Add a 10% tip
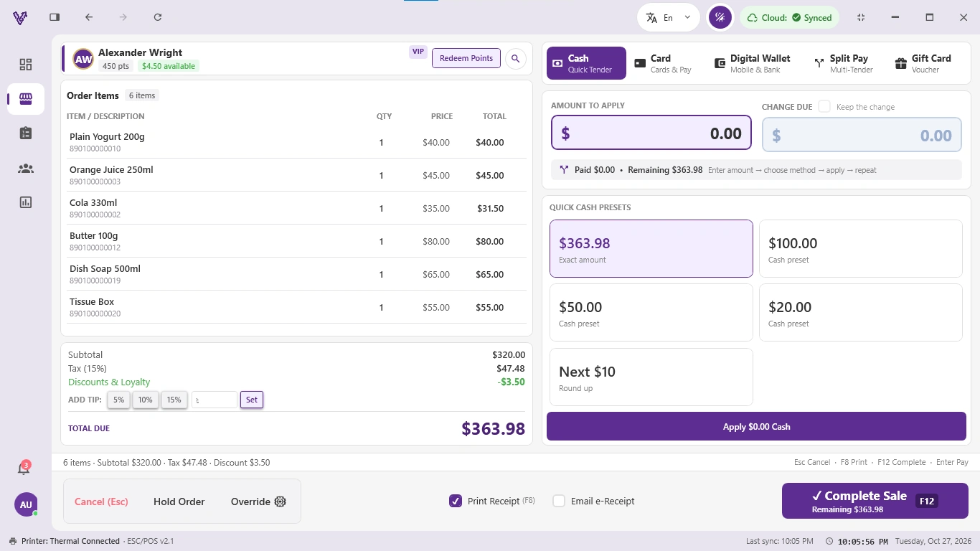This screenshot has width=980, height=551. [x=146, y=400]
